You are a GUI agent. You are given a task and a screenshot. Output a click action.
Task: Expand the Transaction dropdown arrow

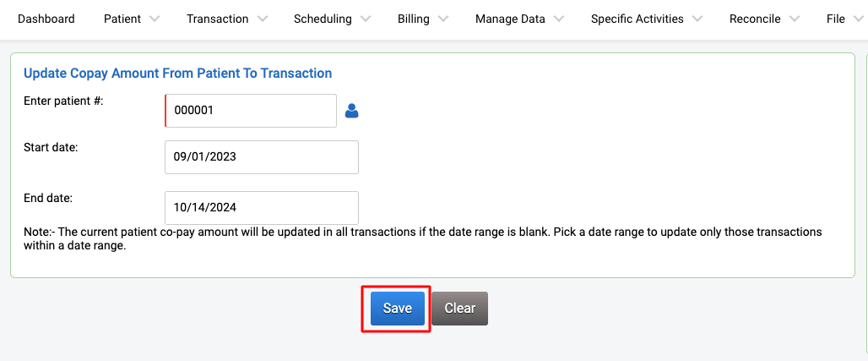[263, 19]
